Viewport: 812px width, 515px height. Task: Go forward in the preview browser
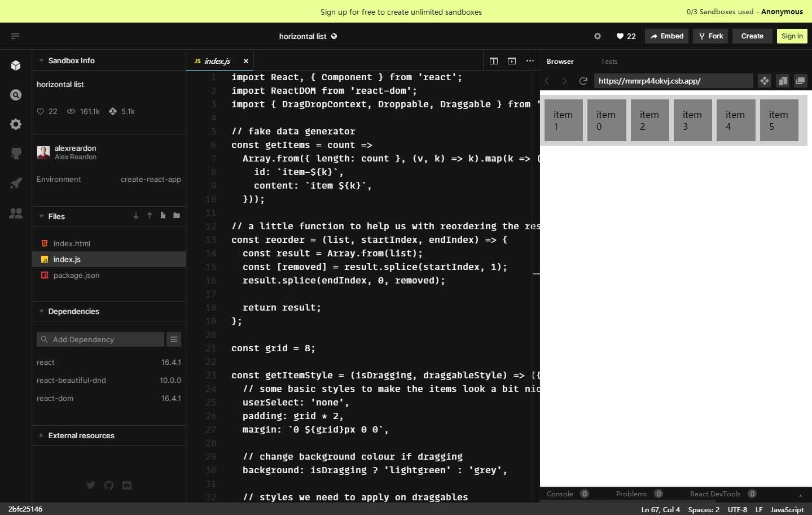pos(564,81)
